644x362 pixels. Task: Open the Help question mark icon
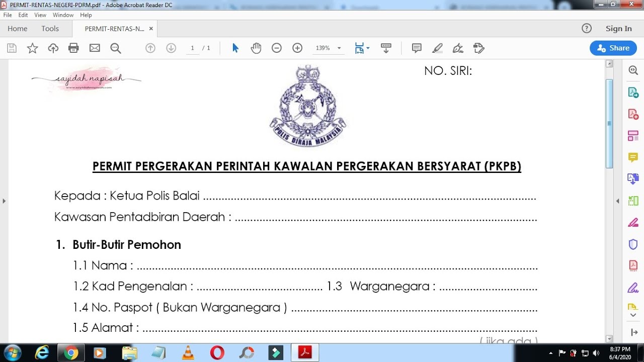pyautogui.click(x=587, y=29)
